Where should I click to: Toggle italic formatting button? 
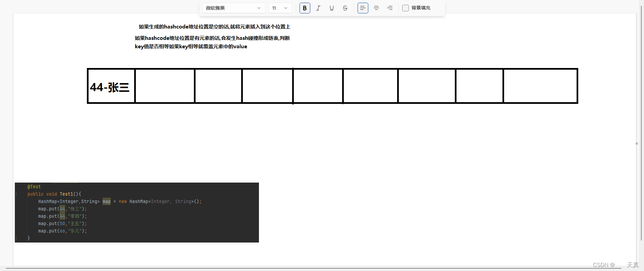(x=318, y=8)
